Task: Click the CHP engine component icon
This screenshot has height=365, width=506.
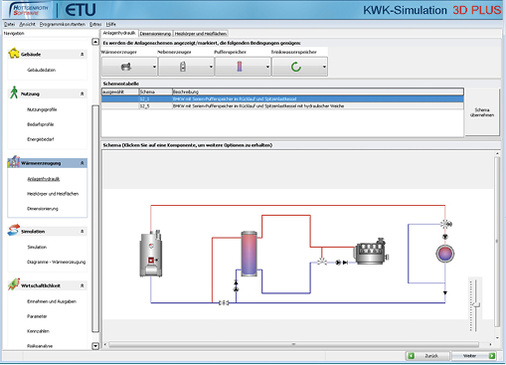Action: tap(372, 252)
